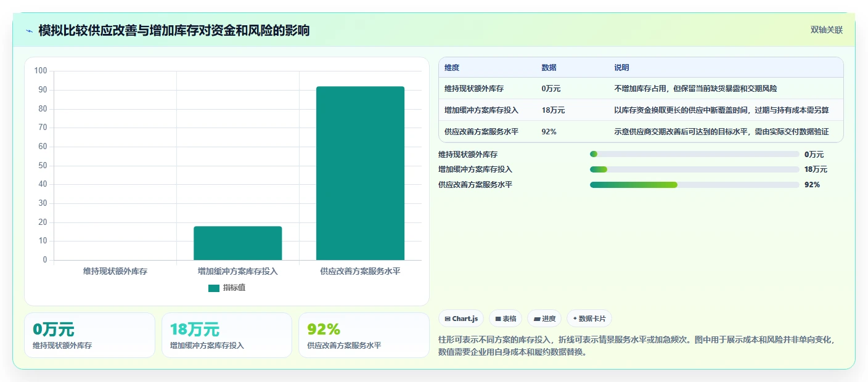This screenshot has height=382, width=868.
Task: Click the 供应改善方案服务水平 x-axis label
Action: coord(360,271)
